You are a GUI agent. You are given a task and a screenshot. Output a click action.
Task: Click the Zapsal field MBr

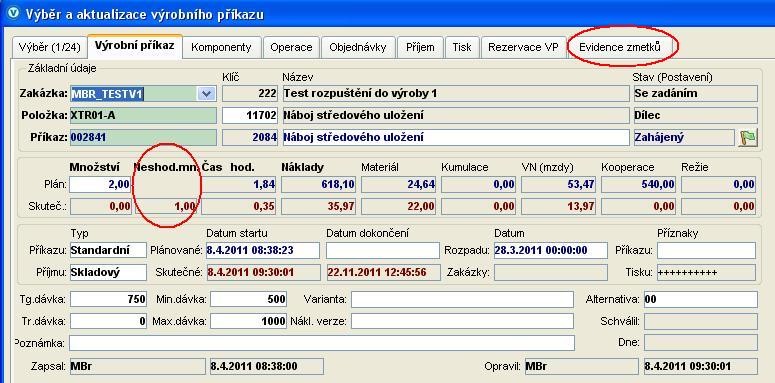pos(137,367)
